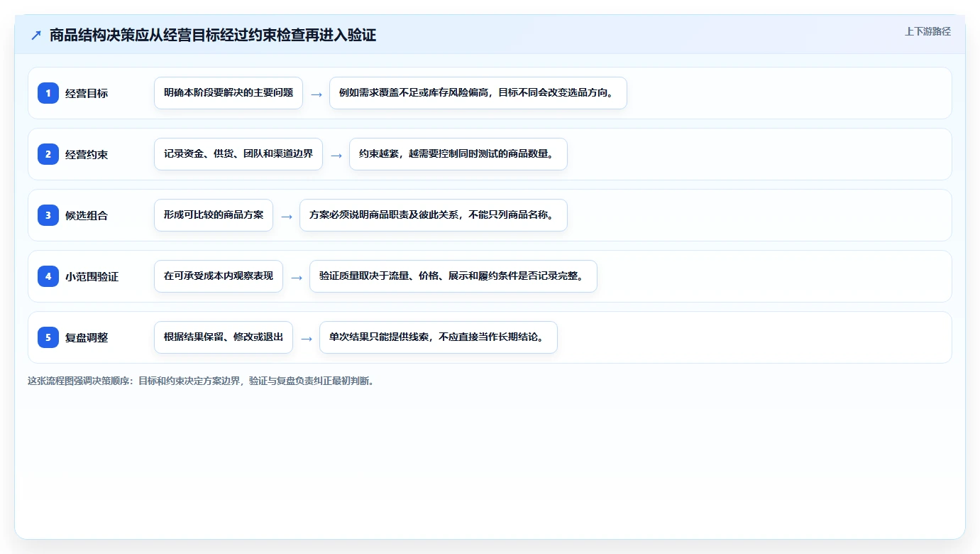Click the 经营目标 step label
Screen dimensions: 980x554
tap(87, 93)
